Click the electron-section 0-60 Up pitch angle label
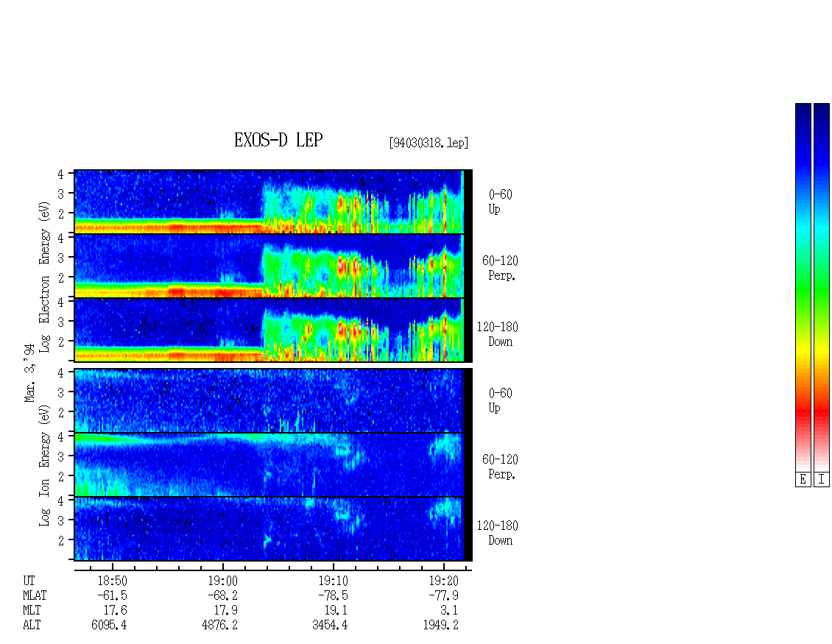 500,202
